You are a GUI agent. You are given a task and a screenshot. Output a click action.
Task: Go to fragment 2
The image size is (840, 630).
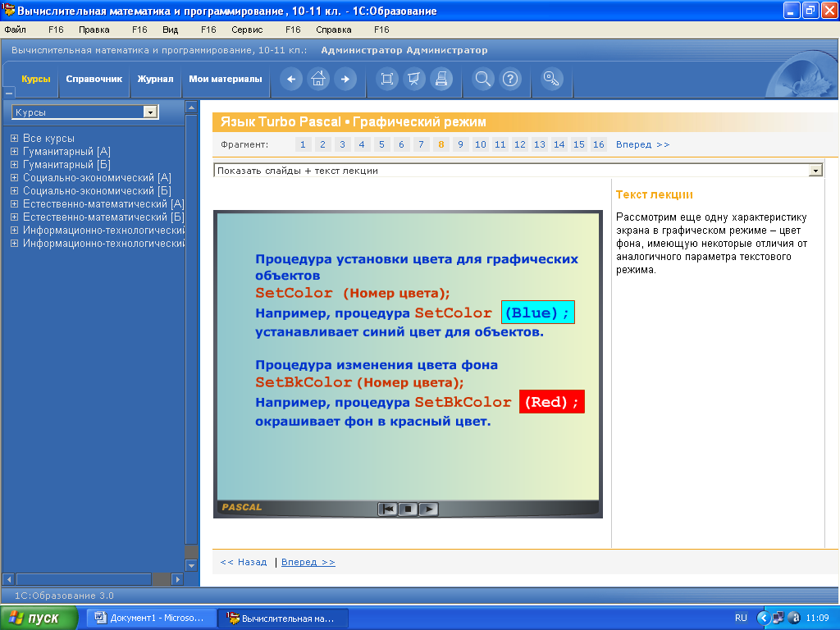pyautogui.click(x=322, y=144)
